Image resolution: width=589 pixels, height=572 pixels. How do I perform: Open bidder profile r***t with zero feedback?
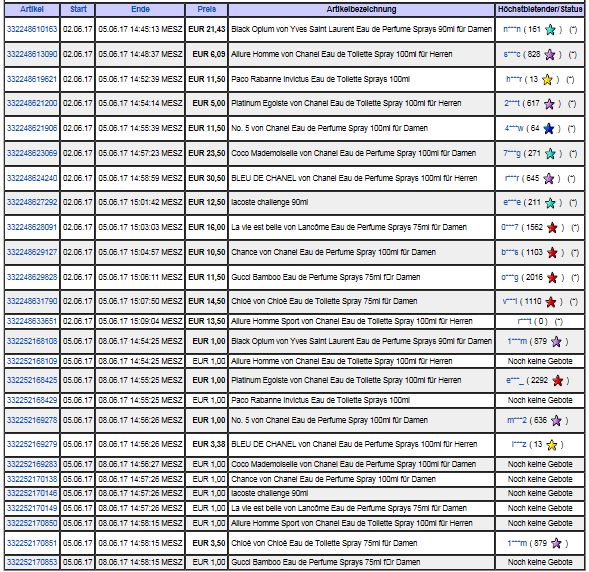tap(524, 321)
